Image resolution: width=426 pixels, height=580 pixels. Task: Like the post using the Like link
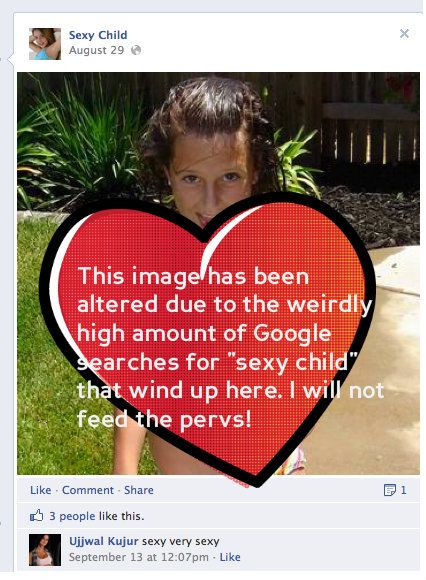click(41, 490)
